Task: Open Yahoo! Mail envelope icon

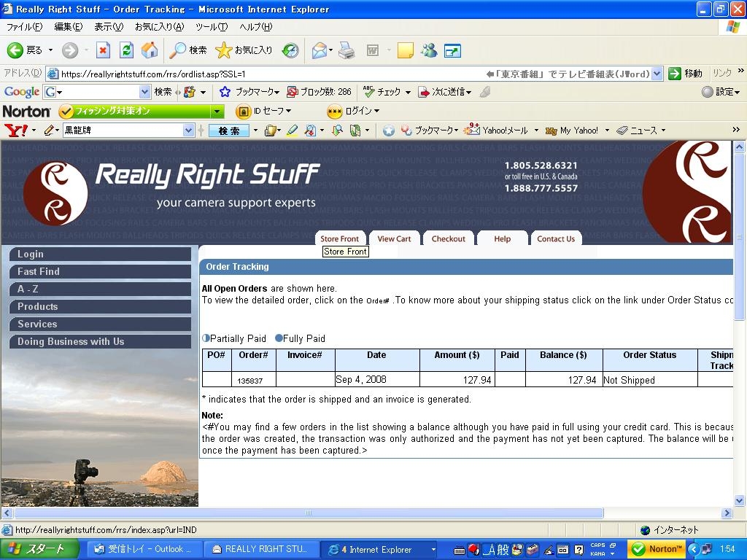Action: pyautogui.click(x=472, y=130)
